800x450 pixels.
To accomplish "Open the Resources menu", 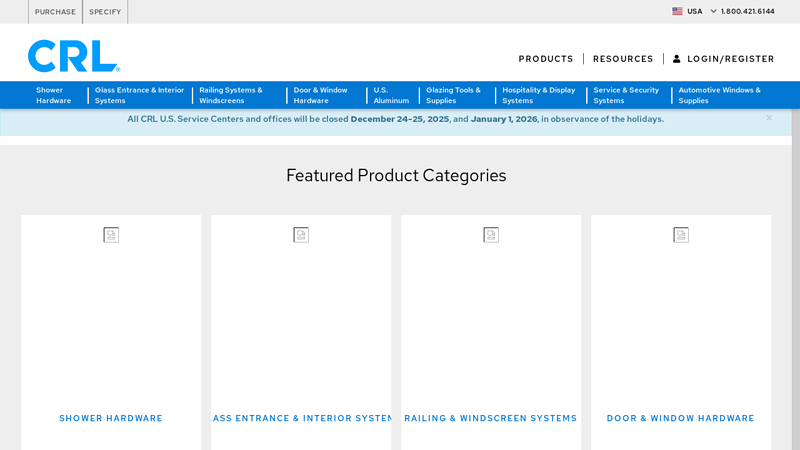I will (623, 59).
